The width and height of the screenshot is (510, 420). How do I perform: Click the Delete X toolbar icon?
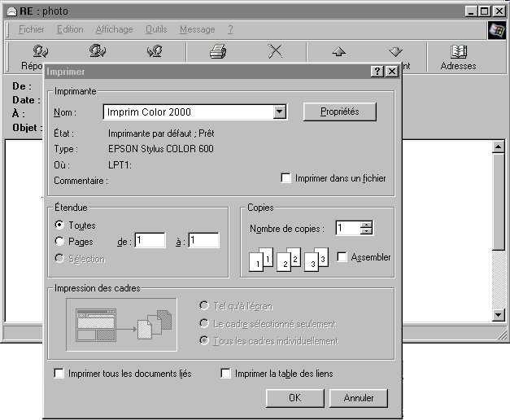coord(275,51)
